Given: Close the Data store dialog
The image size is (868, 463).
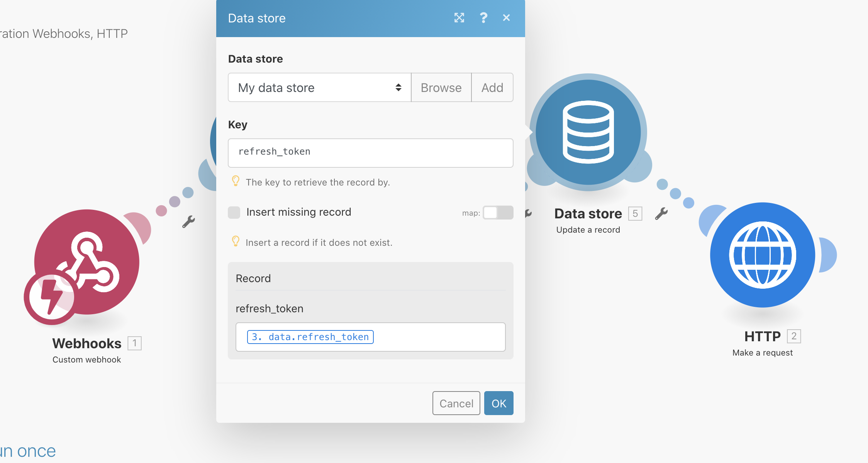Looking at the screenshot, I should click(x=506, y=18).
